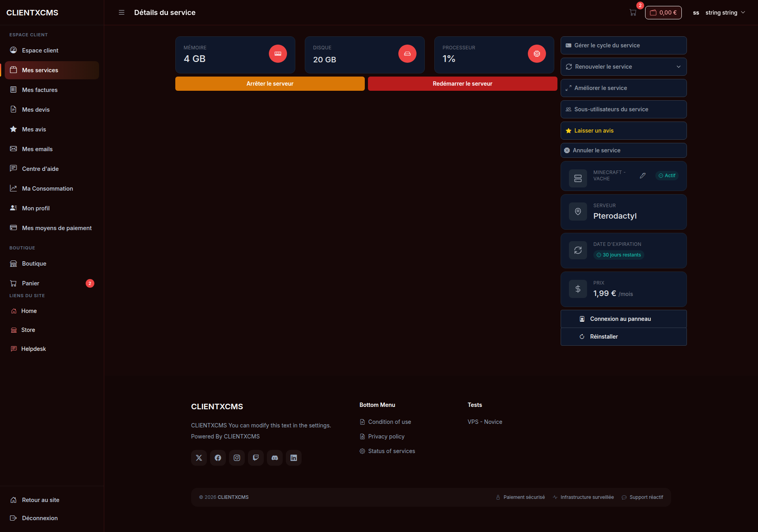Image resolution: width=758 pixels, height=532 pixels.
Task: Open Espace client in sidebar
Action: pos(52,51)
